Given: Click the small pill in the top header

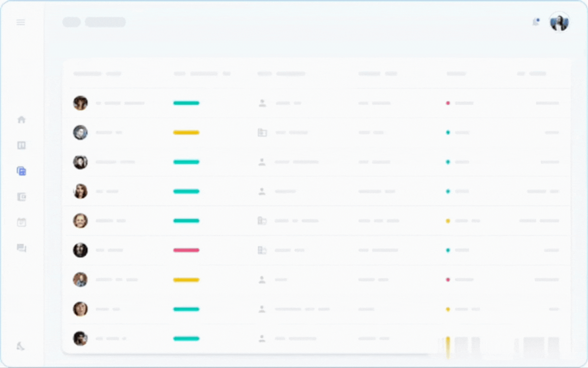Looking at the screenshot, I should (71, 22).
